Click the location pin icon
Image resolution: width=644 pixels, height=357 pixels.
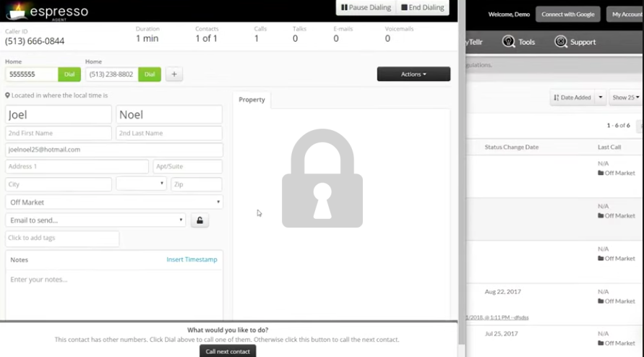pos(8,95)
